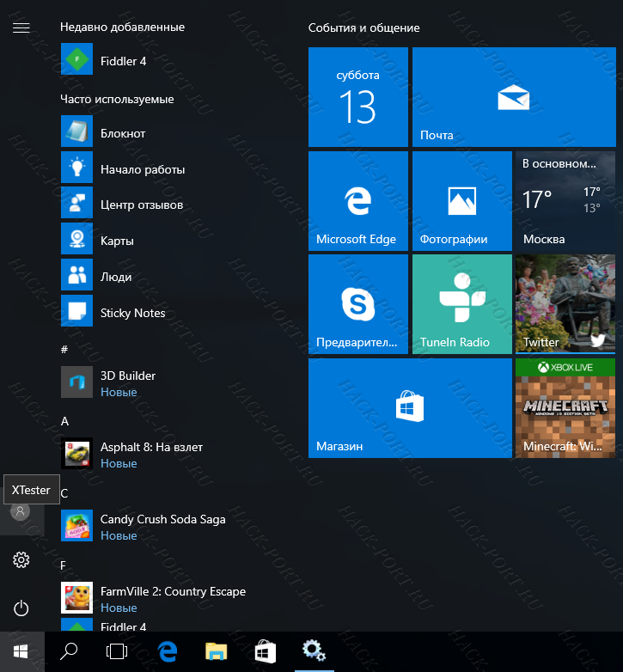Open the calendar tile showing суббота 13
The image size is (623, 672).
[x=358, y=97]
